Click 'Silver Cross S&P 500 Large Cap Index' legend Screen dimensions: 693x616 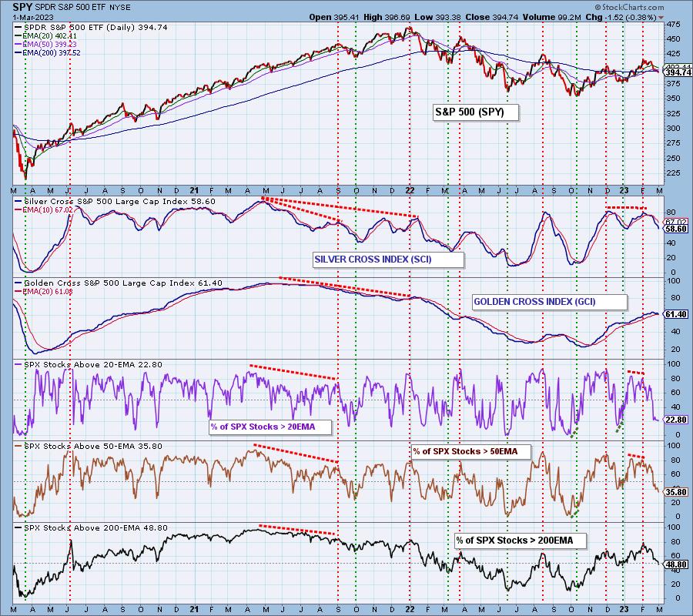pos(115,202)
